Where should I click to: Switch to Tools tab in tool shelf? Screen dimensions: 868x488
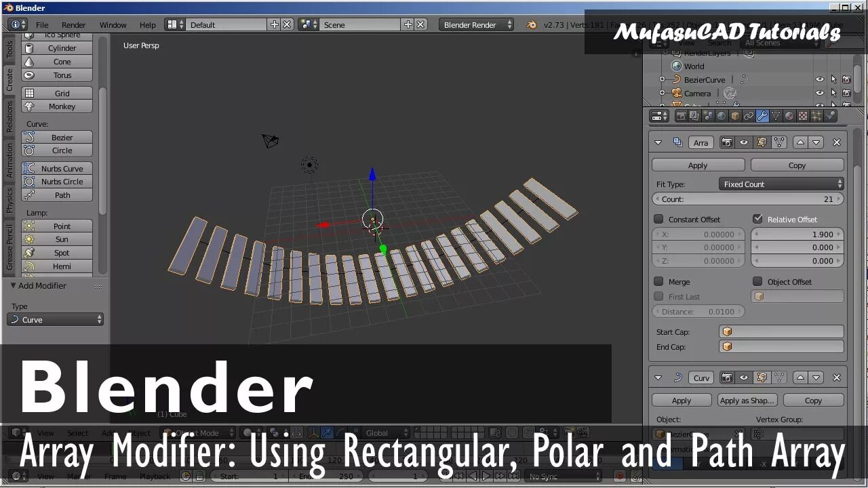point(9,48)
